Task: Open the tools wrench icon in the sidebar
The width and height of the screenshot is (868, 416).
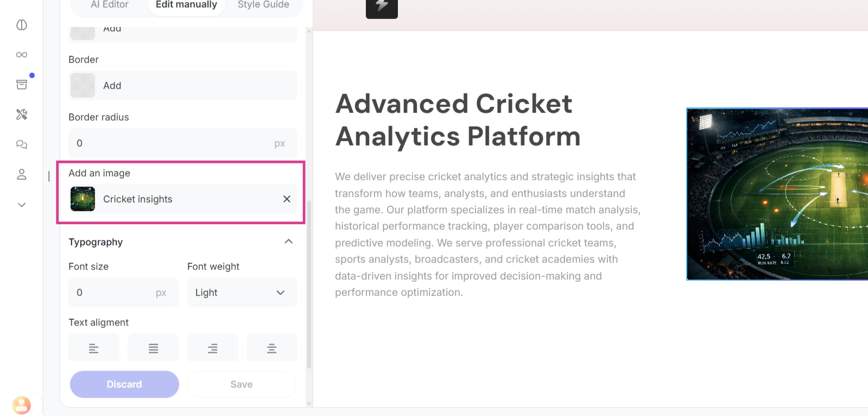Action: [x=22, y=115]
